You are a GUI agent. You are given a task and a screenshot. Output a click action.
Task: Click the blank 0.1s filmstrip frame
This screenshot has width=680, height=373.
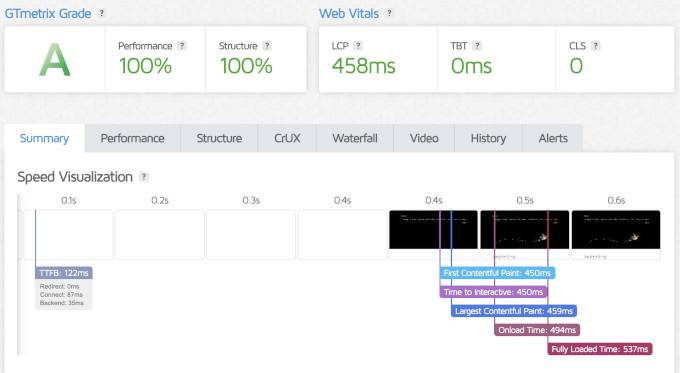[69, 235]
